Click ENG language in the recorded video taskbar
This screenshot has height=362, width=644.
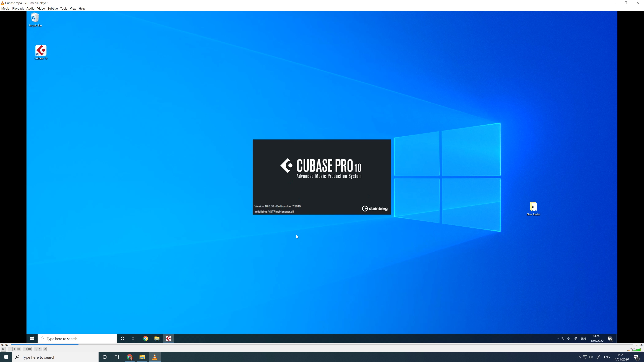583,339
